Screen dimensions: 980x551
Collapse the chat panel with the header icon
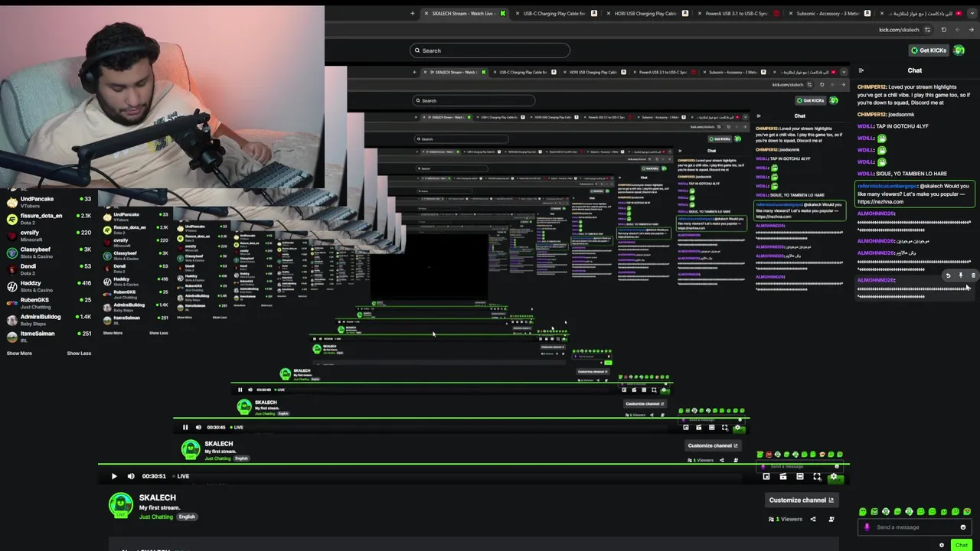click(861, 70)
